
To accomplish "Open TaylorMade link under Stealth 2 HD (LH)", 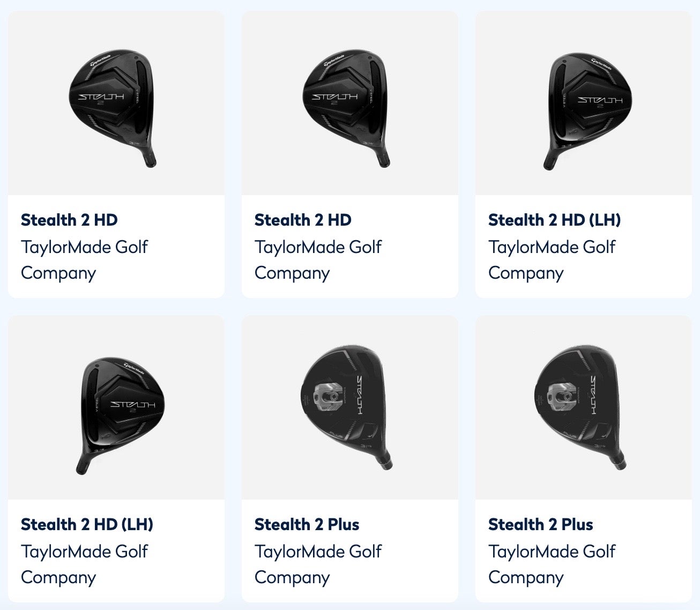I will tap(552, 259).
